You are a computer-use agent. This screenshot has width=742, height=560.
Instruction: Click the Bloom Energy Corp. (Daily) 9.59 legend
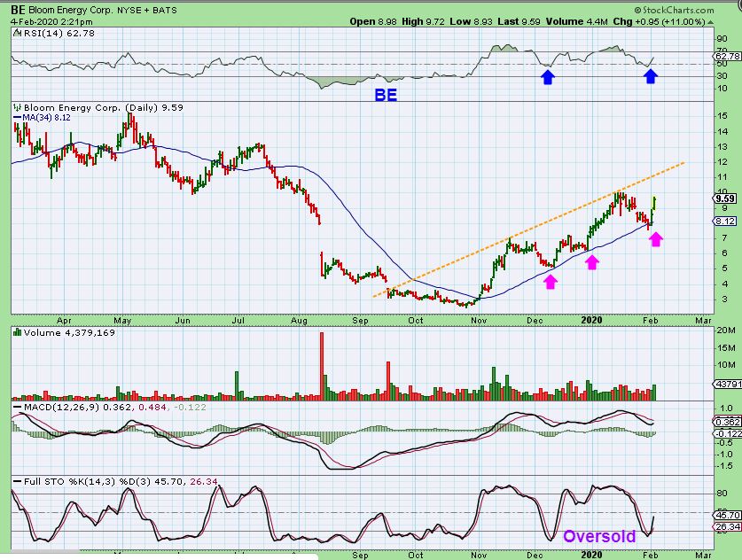(x=104, y=107)
